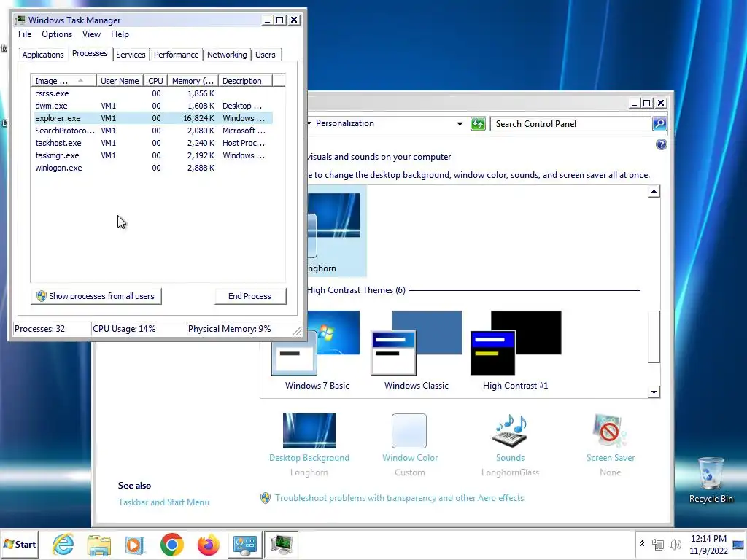Click Show Desktop button in taskbar corner
This screenshot has width=747, height=560.
738,544
